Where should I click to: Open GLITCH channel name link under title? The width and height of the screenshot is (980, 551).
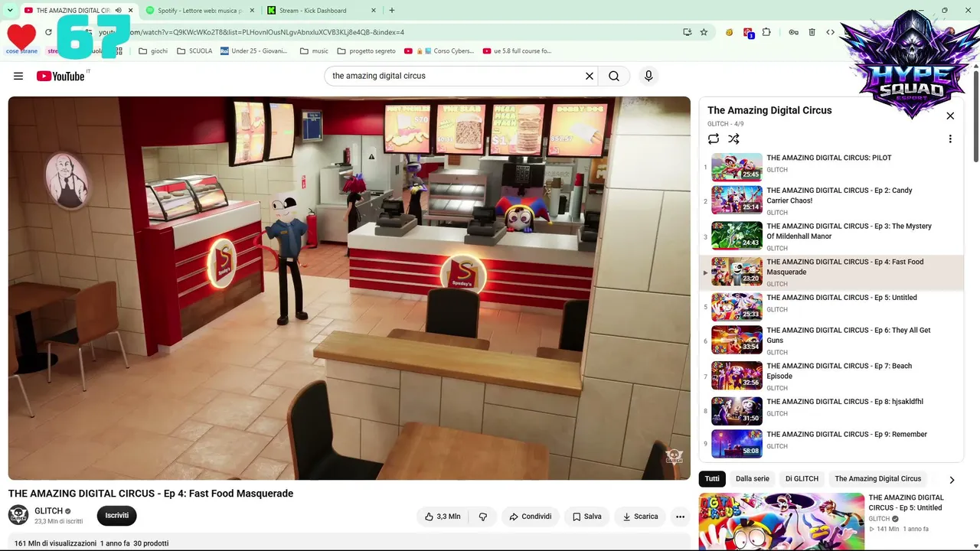pos(48,511)
